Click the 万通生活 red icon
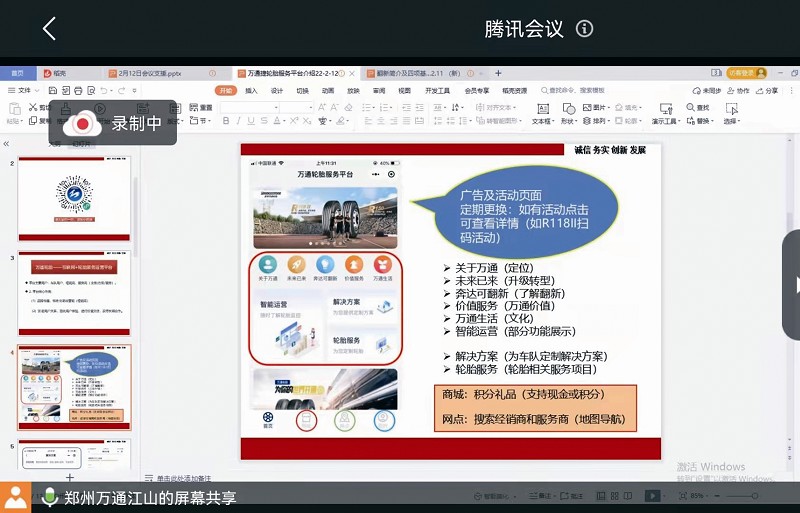 (382, 266)
